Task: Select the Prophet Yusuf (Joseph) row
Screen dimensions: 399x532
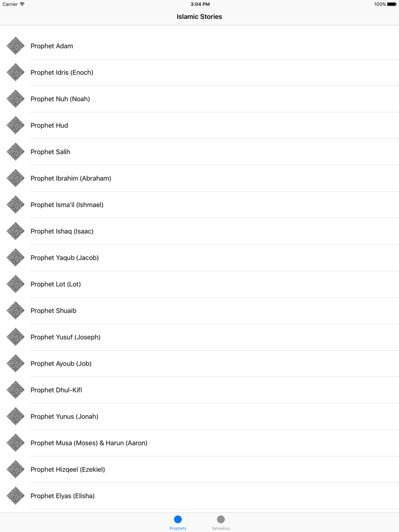Action: 66,337
